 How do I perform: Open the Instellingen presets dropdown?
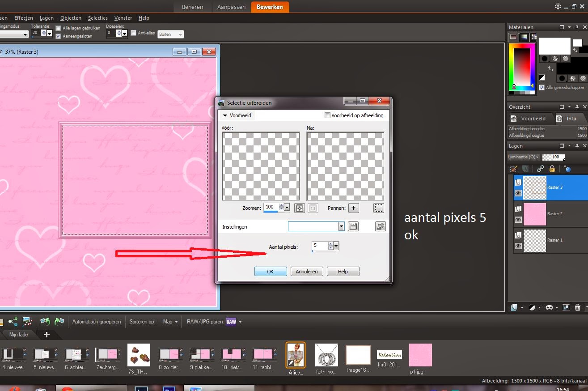pyautogui.click(x=341, y=226)
